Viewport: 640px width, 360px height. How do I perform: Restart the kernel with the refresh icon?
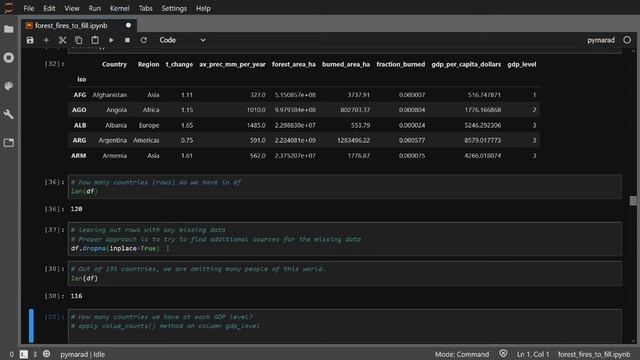144,40
